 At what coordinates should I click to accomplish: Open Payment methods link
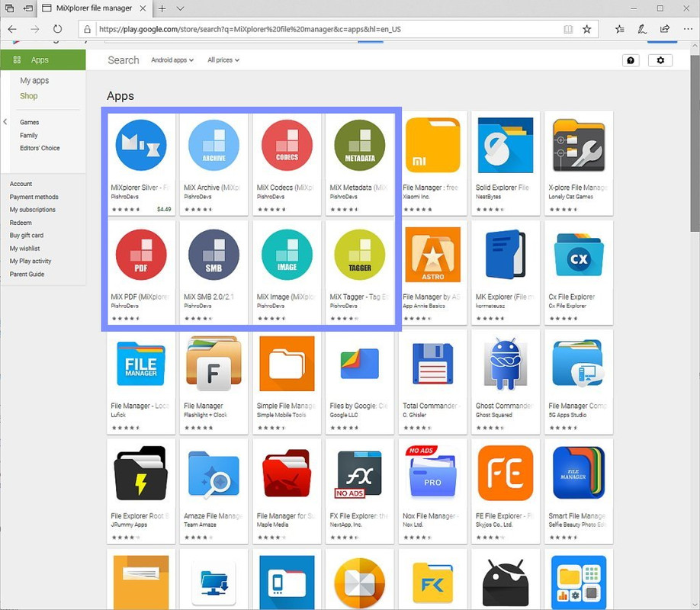(34, 197)
